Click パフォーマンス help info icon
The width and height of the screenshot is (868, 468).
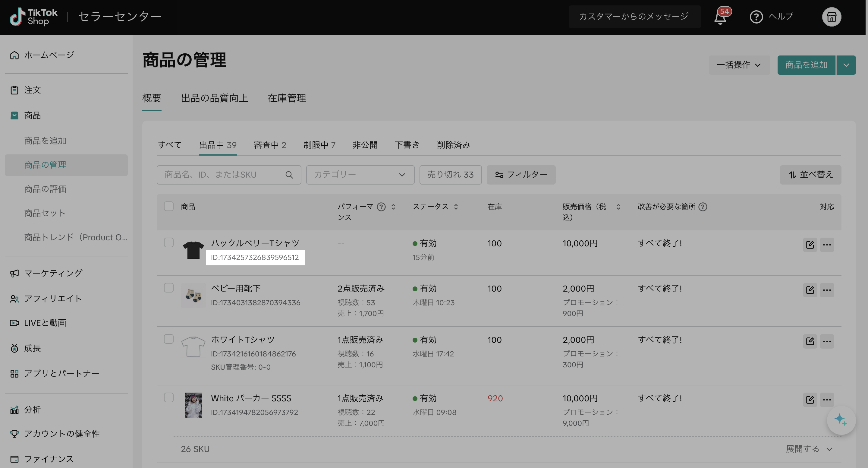coord(381,207)
